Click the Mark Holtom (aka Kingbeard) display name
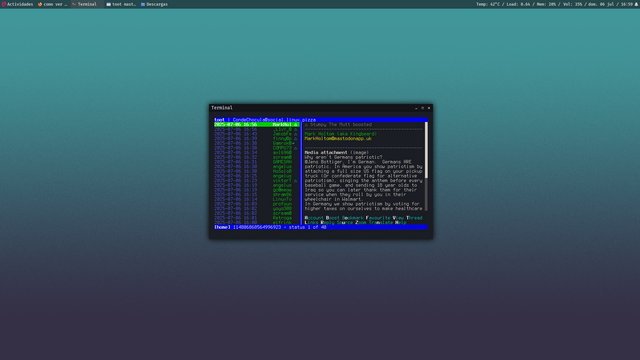This screenshot has height=360, width=640. [340, 134]
